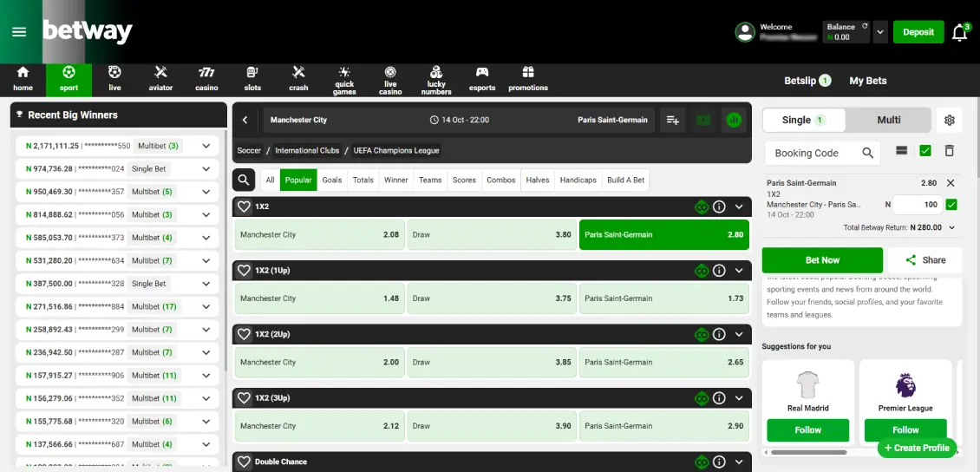
Task: Clear betslip with trash icon
Action: pos(950,151)
